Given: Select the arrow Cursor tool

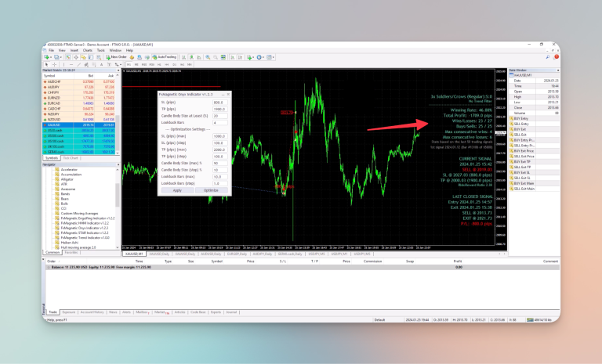Looking at the screenshot, I should click(x=46, y=64).
